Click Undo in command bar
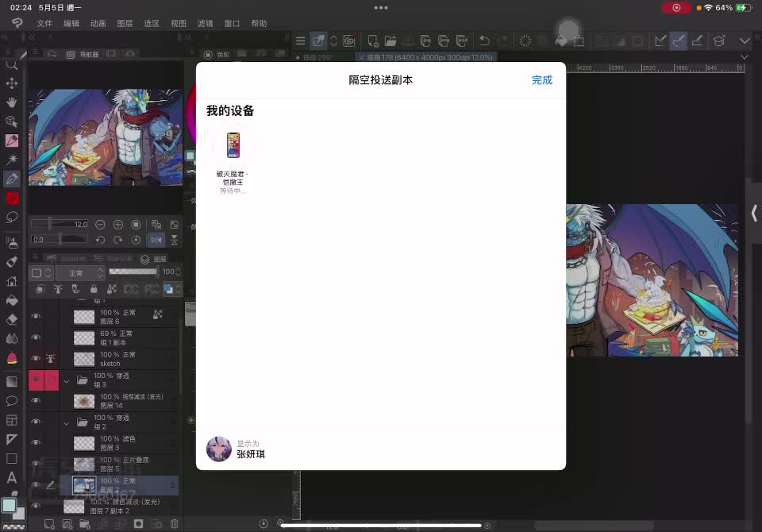This screenshot has height=532, width=762. point(484,40)
